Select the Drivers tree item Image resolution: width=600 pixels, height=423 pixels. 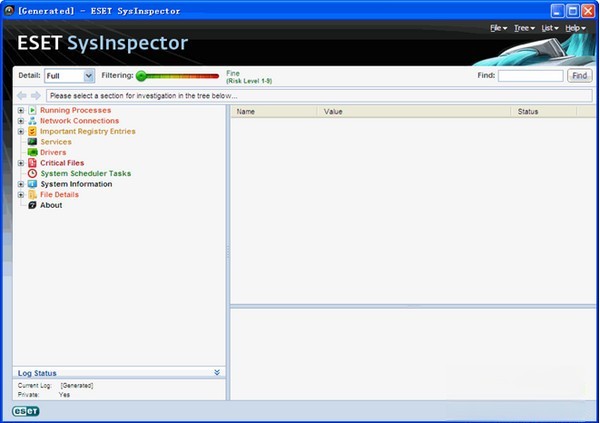coord(53,152)
